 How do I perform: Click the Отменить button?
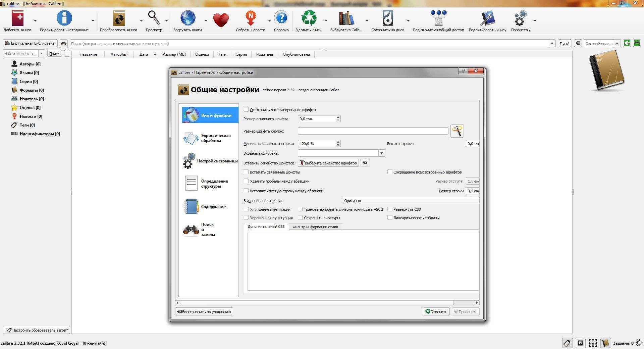pos(436,312)
